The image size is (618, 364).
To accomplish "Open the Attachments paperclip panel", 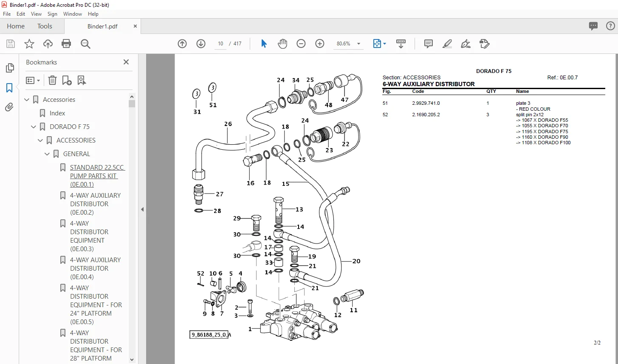I will point(9,107).
